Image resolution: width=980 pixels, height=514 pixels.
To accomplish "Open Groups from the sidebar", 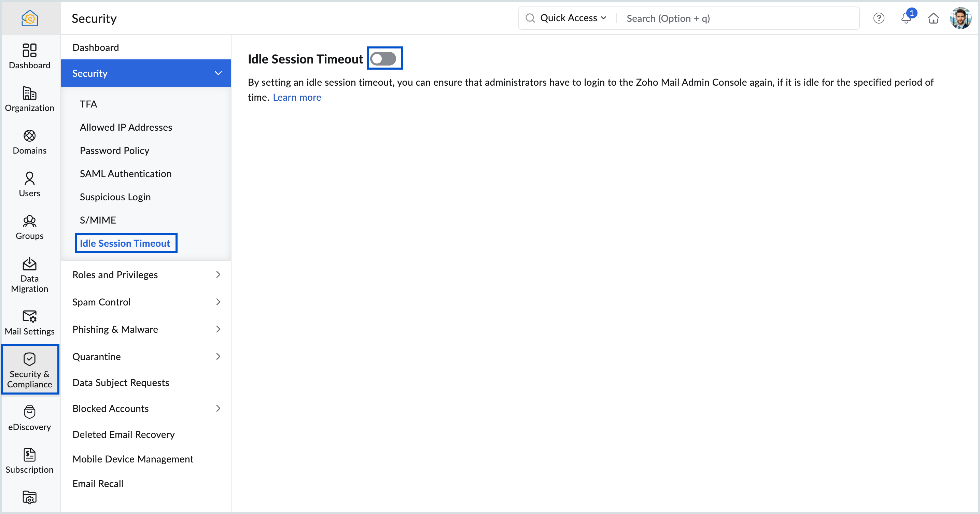I will click(29, 227).
